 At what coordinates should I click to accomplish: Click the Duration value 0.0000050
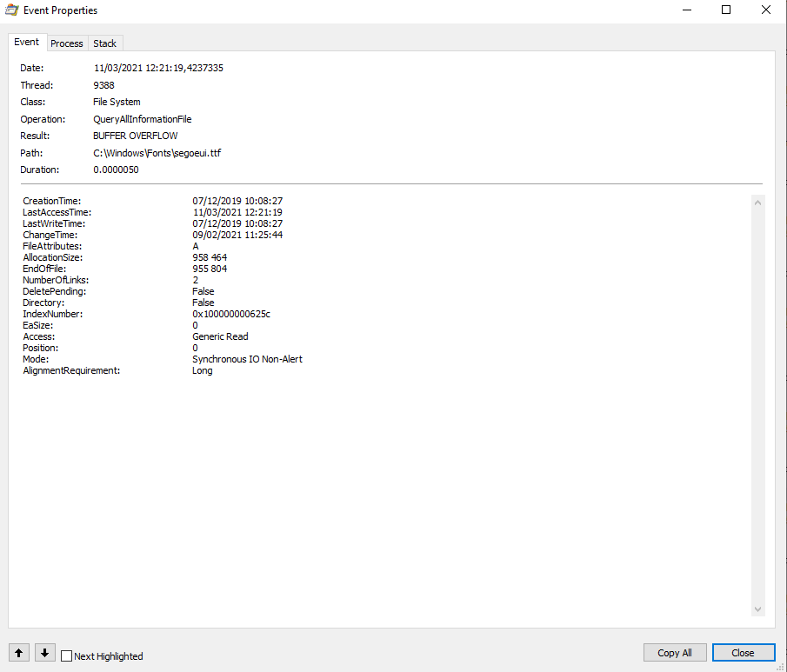(116, 170)
